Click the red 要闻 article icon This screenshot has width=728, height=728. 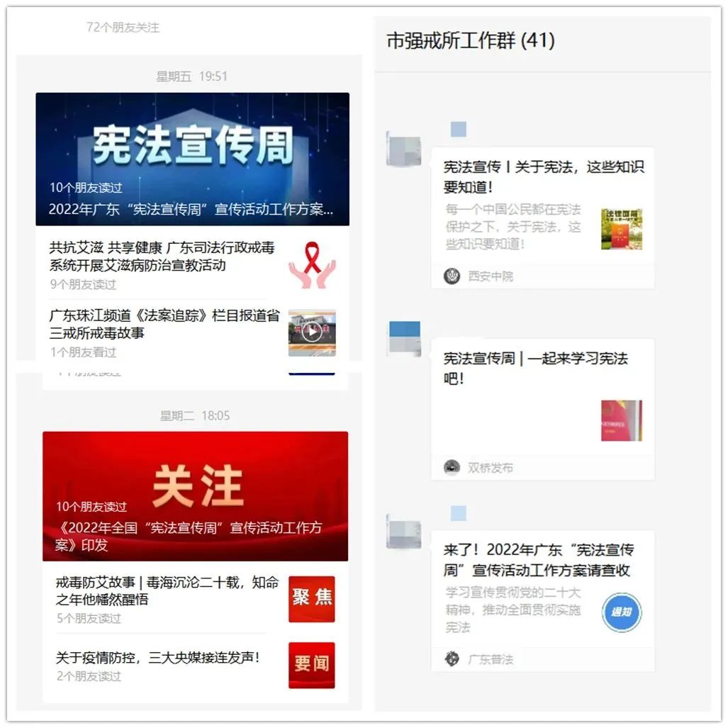pos(312,664)
